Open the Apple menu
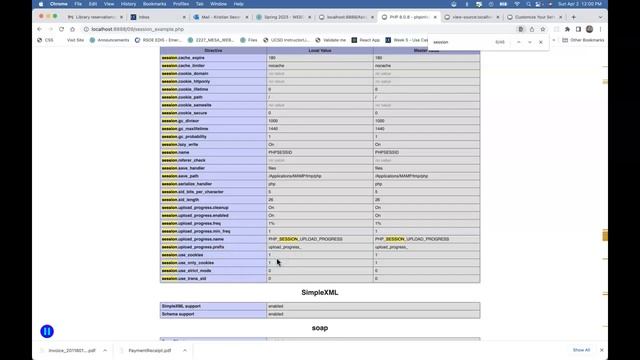Viewport: 640px width, 360px height. 41,4
